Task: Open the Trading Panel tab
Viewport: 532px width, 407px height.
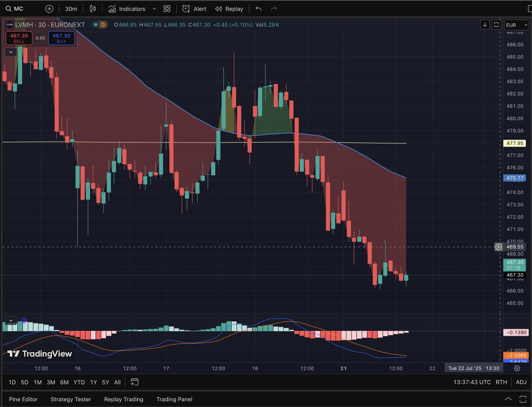Action: 174,399
